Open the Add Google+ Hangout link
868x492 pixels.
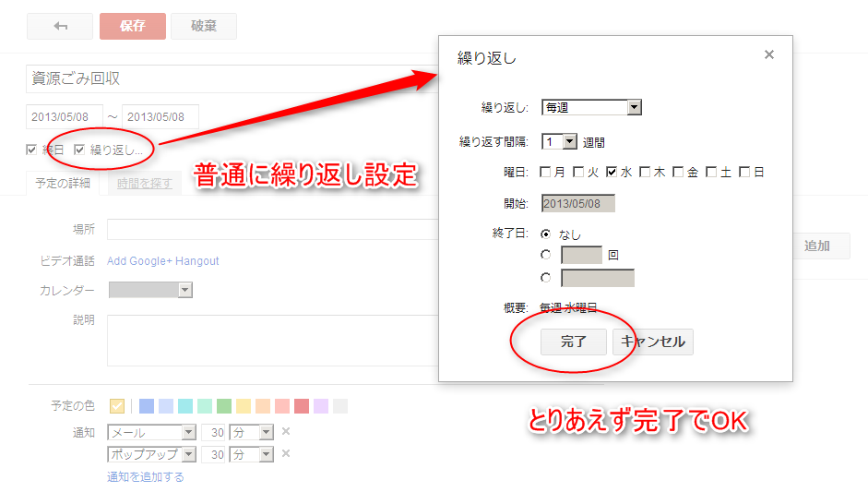(163, 261)
